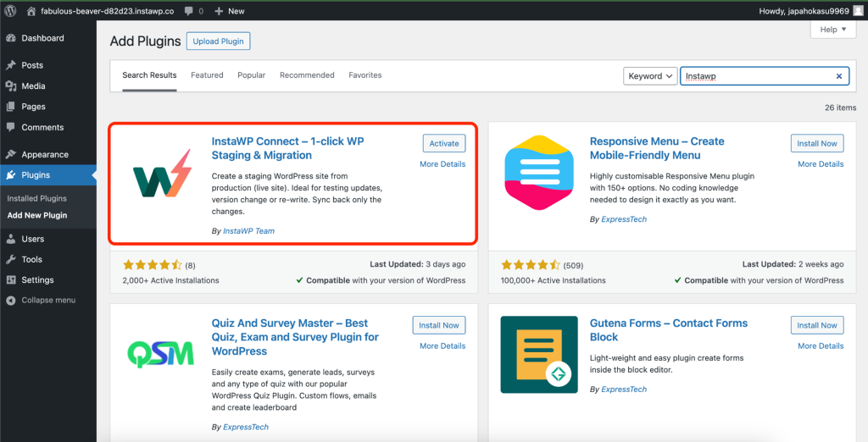The height and width of the screenshot is (442, 868).
Task: Click the Posts pin icon
Action: point(10,65)
